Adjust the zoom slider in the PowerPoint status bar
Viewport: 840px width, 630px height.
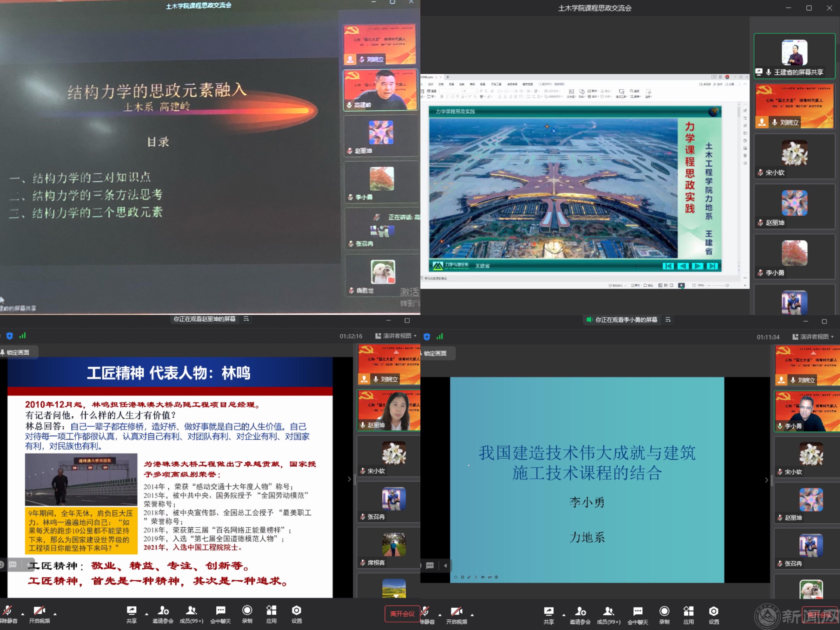click(x=727, y=285)
